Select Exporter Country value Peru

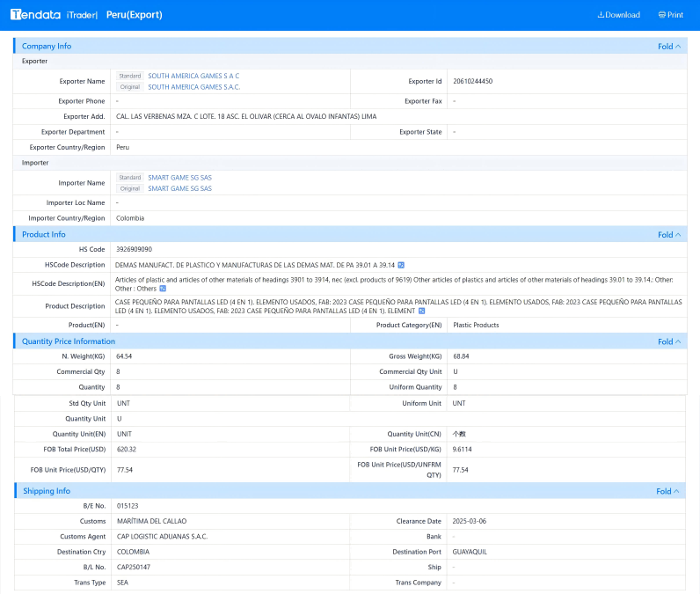(123, 147)
